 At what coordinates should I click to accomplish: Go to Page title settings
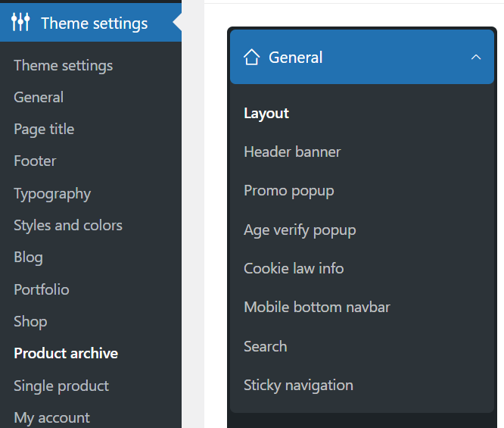pyautogui.click(x=44, y=129)
